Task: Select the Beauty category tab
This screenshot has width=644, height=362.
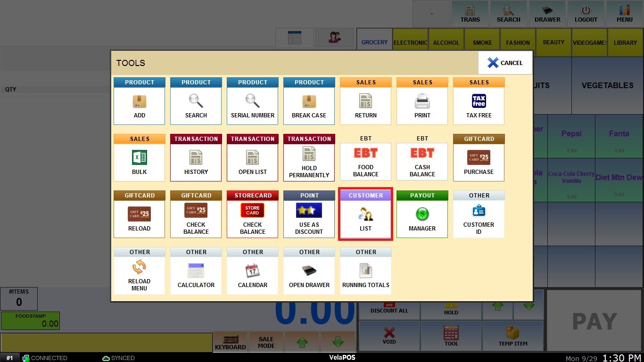Action: [553, 42]
